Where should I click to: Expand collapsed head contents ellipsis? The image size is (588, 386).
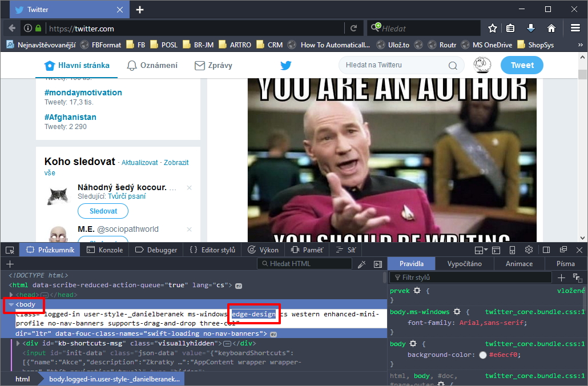[45, 295]
